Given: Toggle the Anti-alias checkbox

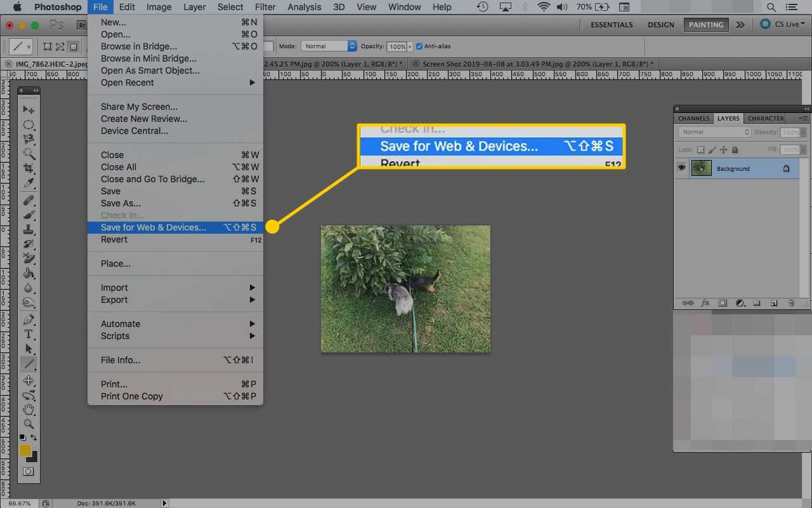Looking at the screenshot, I should point(419,46).
